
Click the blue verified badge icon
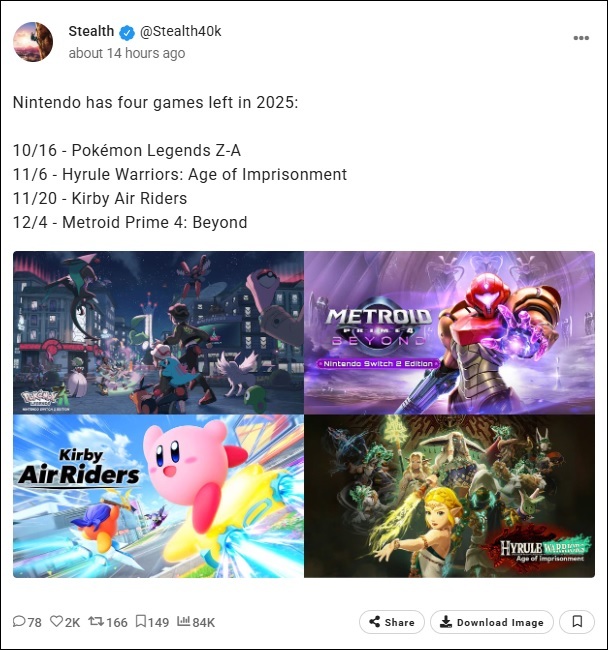(x=127, y=32)
